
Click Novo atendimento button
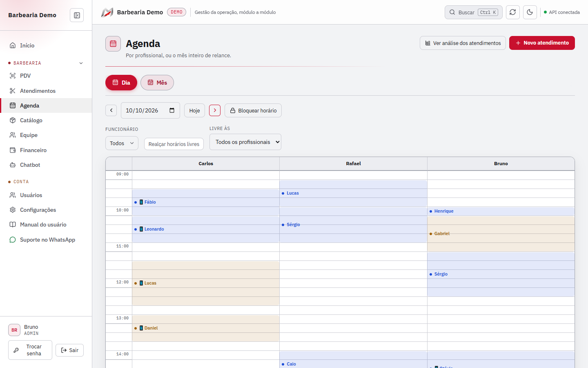[x=542, y=43]
